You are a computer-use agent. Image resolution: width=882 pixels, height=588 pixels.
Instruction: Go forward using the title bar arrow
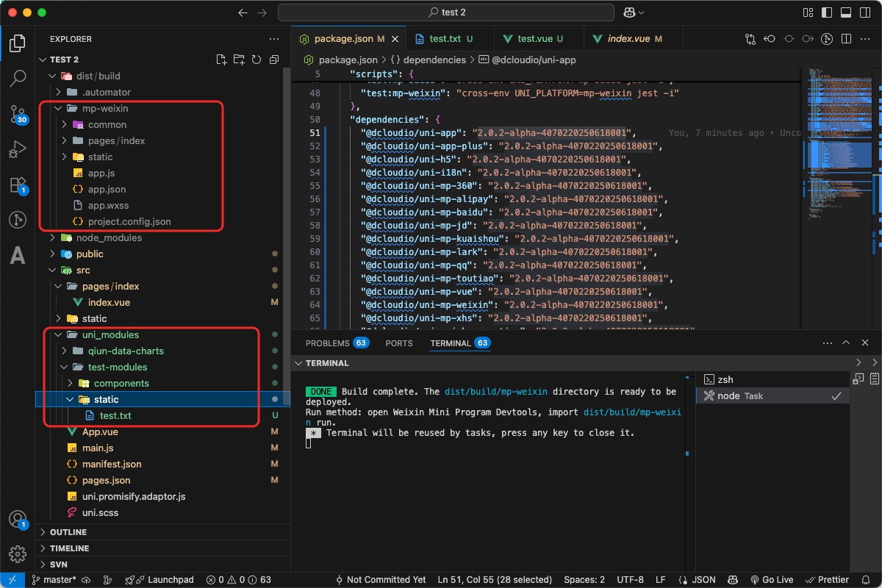pyautogui.click(x=263, y=12)
